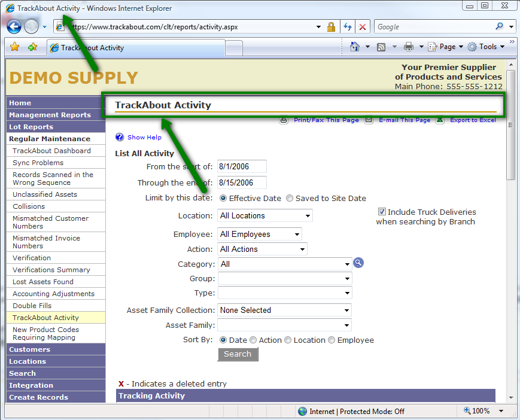
Task: Open the All Employees dropdown
Action: pyautogui.click(x=260, y=234)
